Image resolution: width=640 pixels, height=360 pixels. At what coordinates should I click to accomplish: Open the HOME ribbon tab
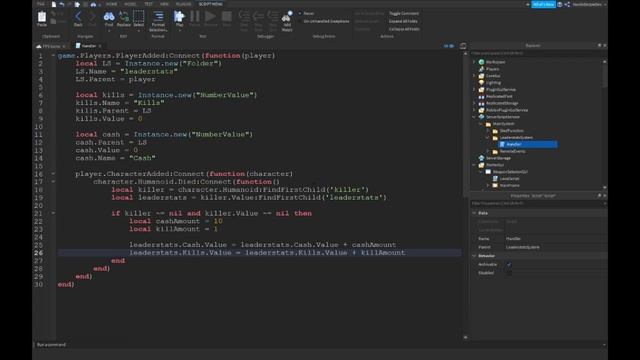[111, 4]
